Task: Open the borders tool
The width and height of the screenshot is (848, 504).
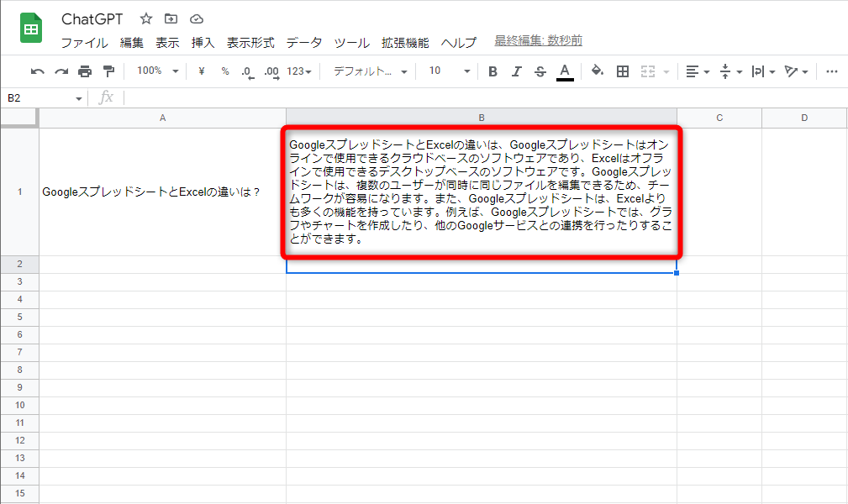Action: pos(623,71)
